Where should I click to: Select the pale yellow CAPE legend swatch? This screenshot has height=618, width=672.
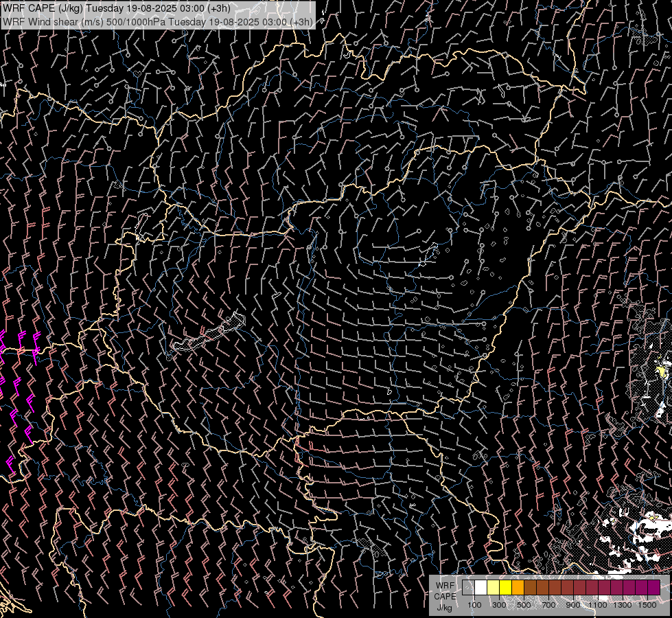point(493,587)
